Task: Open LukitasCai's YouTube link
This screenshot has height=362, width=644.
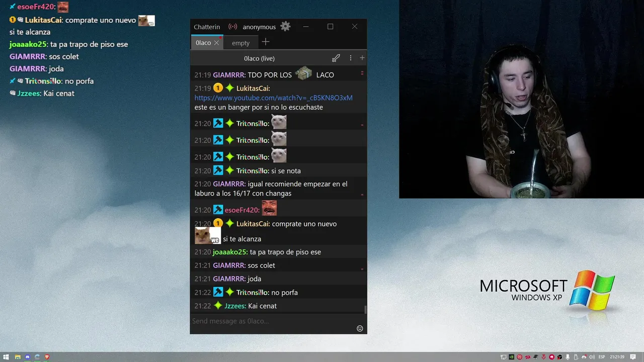Action: point(273,98)
